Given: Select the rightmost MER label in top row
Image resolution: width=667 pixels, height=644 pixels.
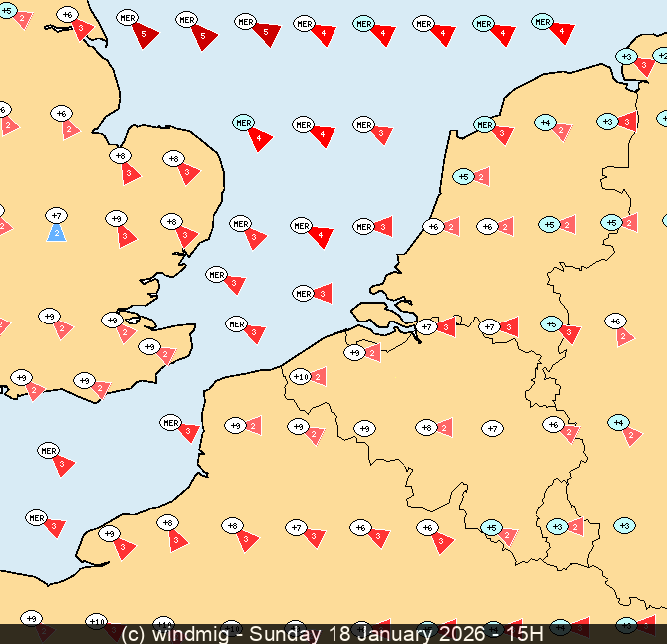Looking at the screenshot, I should click(x=542, y=21).
